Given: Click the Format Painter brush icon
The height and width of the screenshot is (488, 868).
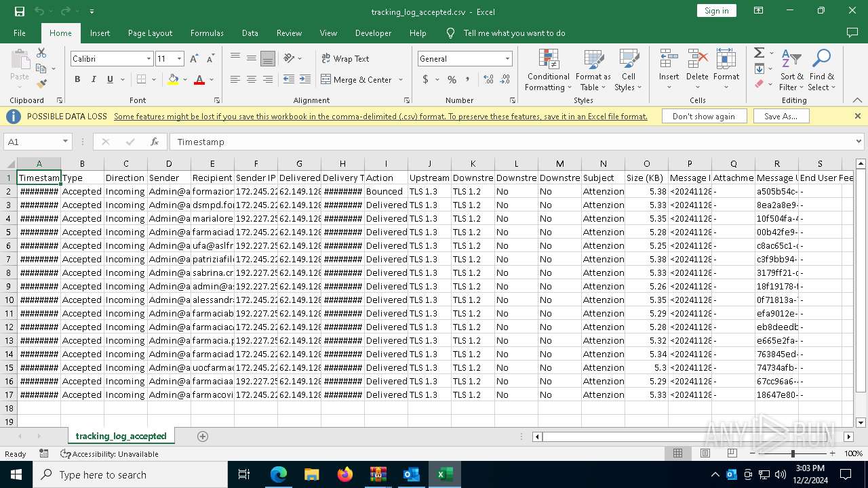Looking at the screenshot, I should (x=41, y=84).
